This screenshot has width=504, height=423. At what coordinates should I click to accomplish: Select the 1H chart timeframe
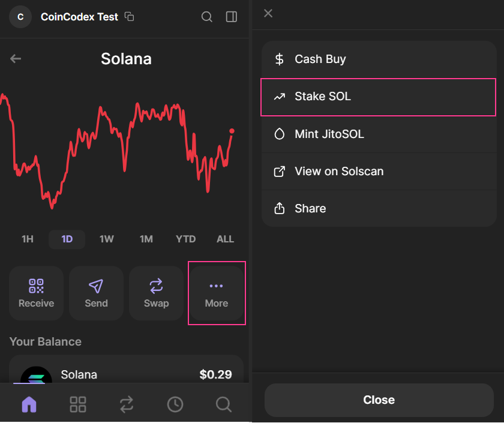tap(27, 239)
